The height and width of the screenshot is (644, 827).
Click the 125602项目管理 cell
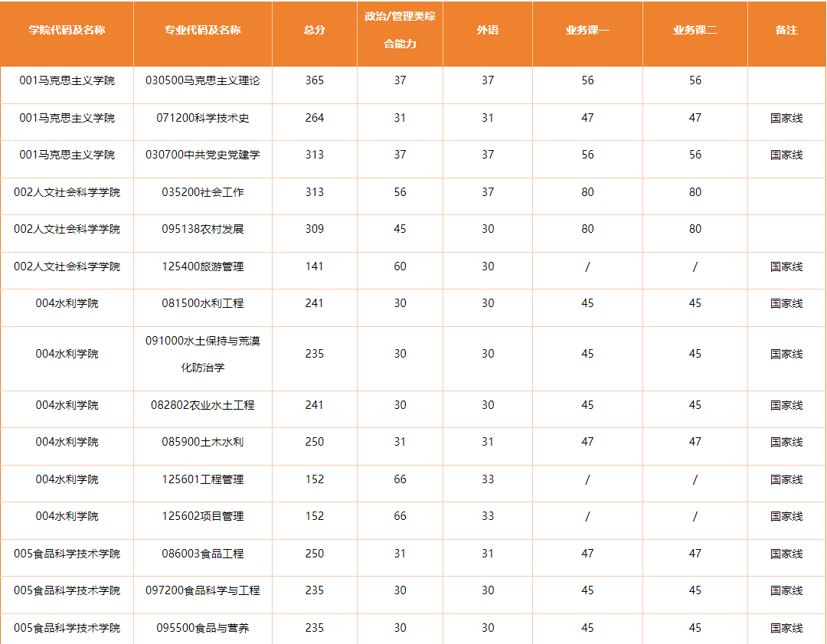[x=202, y=516]
